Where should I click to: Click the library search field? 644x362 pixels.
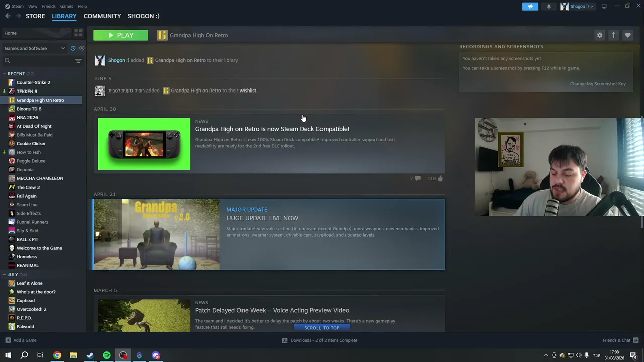pyautogui.click(x=38, y=61)
